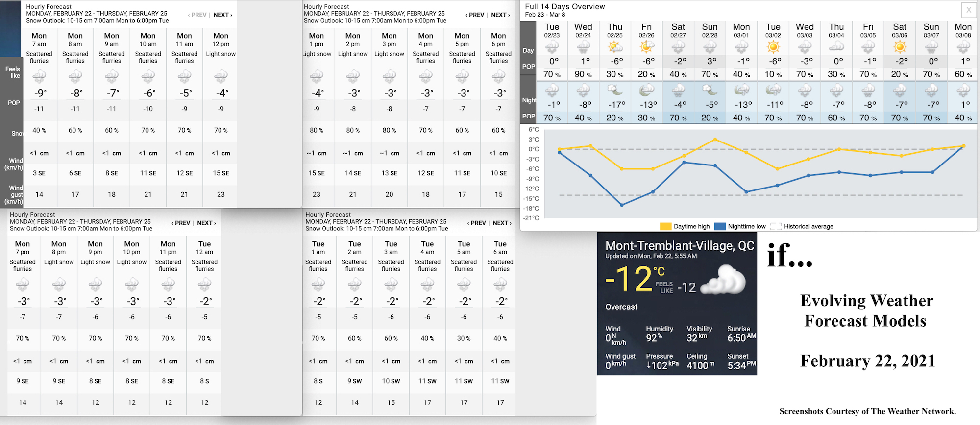Click the Tue 2 am scattered flurries icon
980x425 pixels.
click(x=355, y=284)
